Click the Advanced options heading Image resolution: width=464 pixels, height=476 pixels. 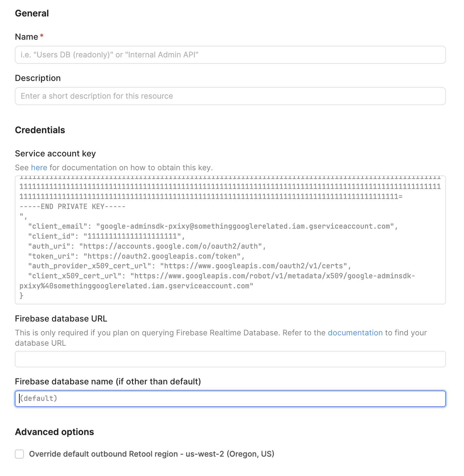pyautogui.click(x=55, y=432)
